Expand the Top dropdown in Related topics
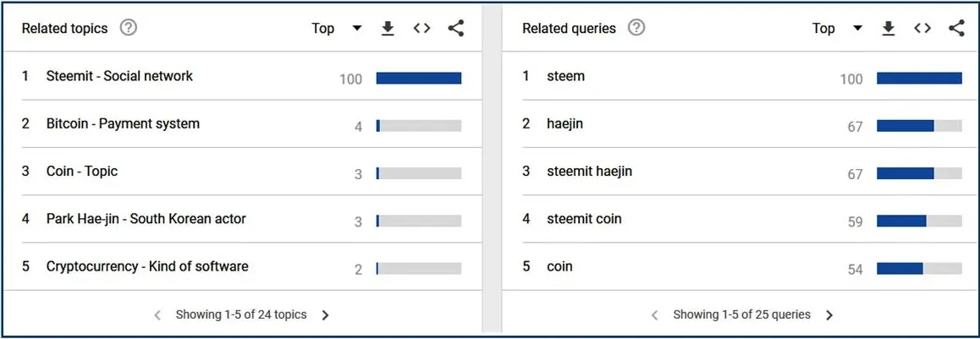This screenshot has height=339, width=980. pyautogui.click(x=337, y=28)
